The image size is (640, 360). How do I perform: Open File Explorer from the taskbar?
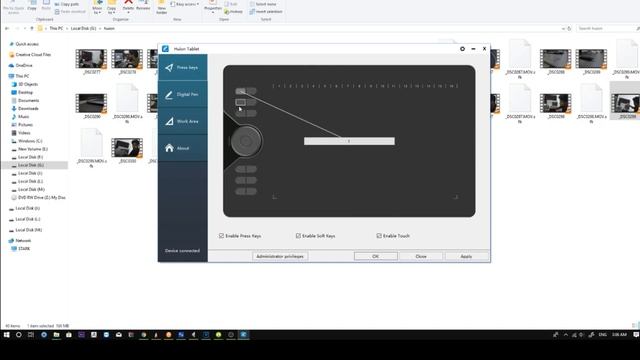pos(56,335)
